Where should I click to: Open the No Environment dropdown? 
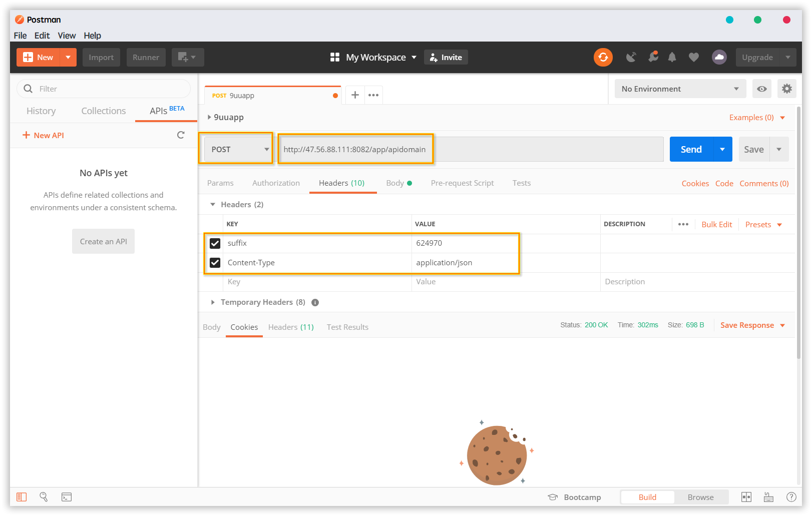click(680, 89)
